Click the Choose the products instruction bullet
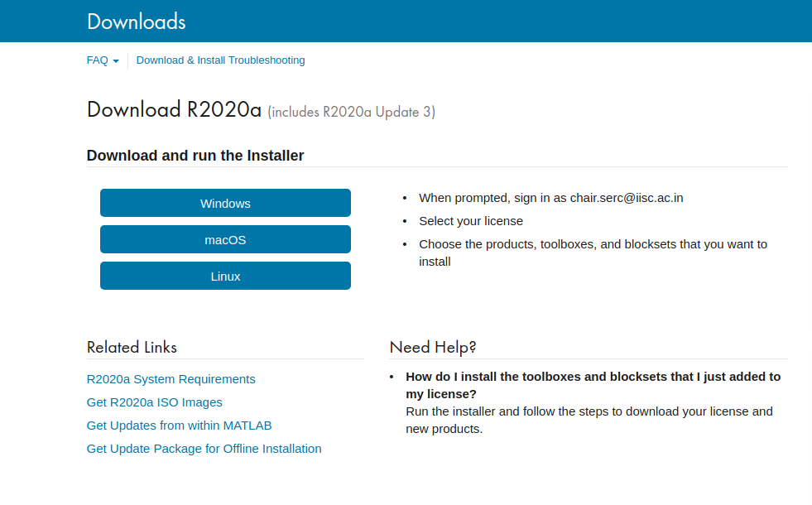 [x=593, y=252]
